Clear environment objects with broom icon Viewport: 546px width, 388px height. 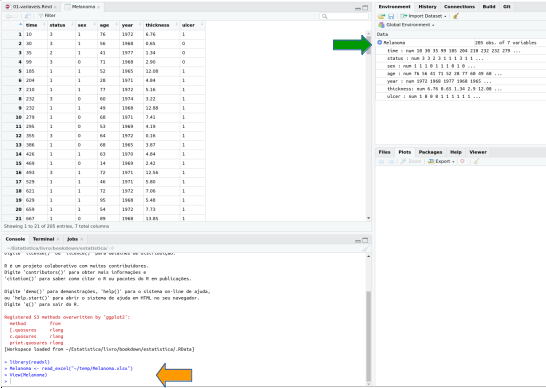tap(456, 16)
